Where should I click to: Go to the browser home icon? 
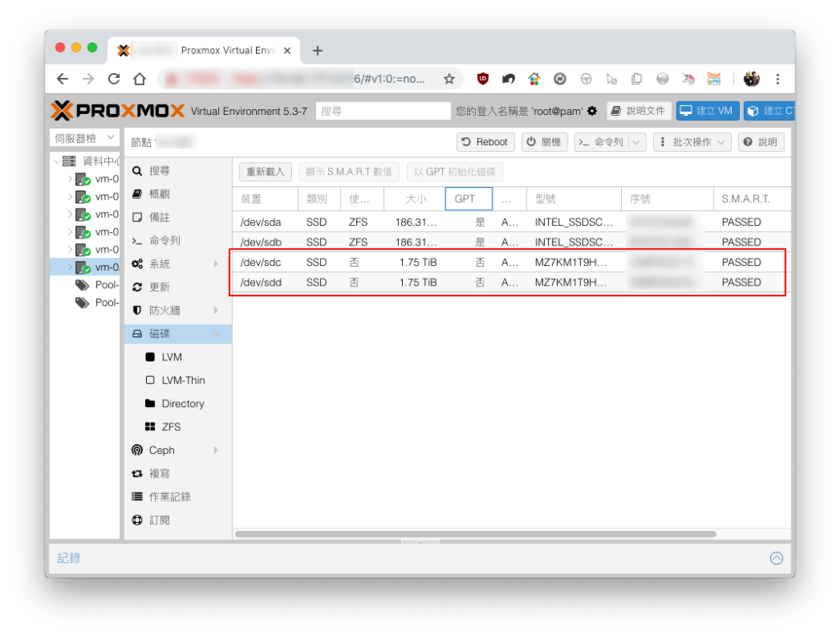(x=139, y=80)
